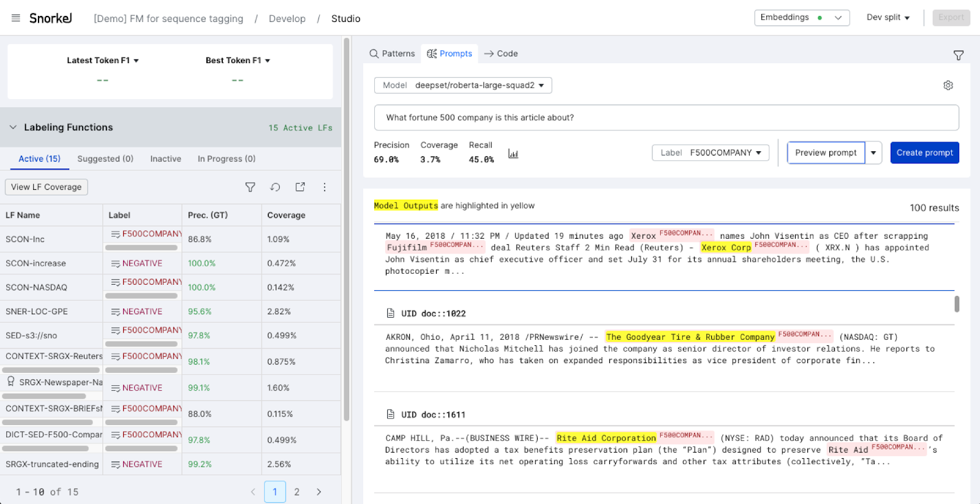Filter labeling functions with funnel icon

point(250,187)
